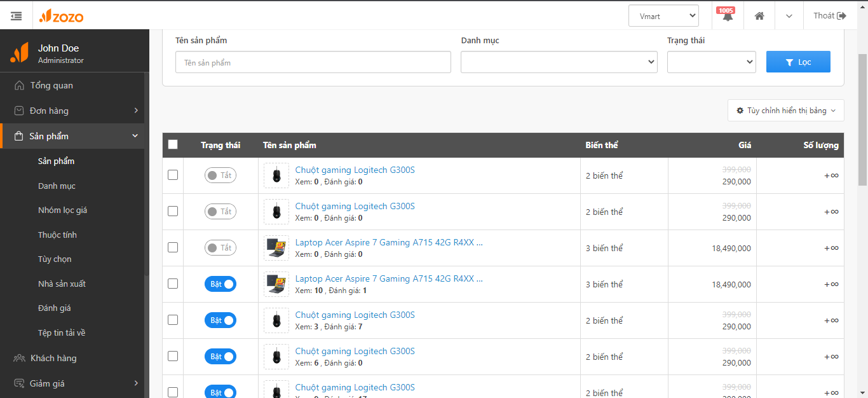Viewport: 868px width, 398px height.
Task: Open Logitech G300S link with 3 views
Action: pos(355,315)
